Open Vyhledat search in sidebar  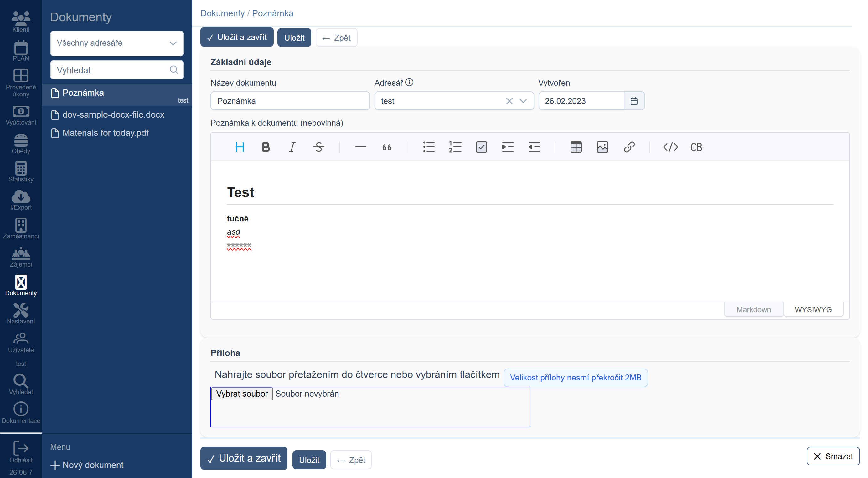[x=21, y=384]
